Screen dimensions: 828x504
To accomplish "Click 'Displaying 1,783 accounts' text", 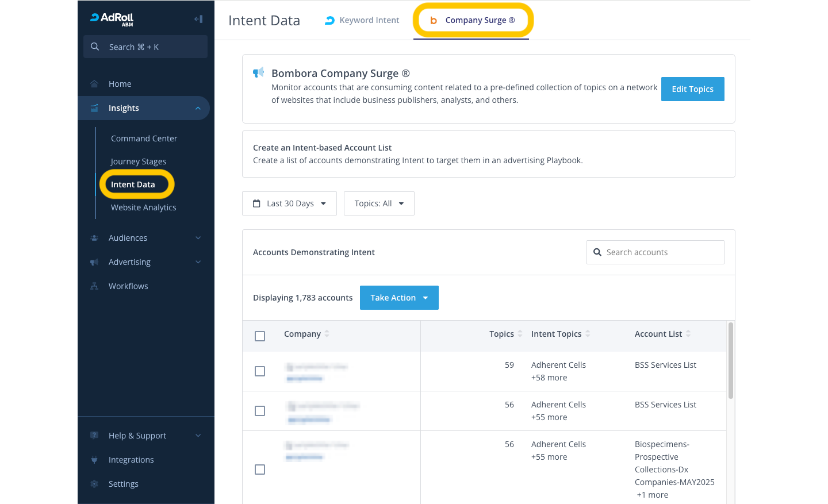I will click(x=303, y=298).
